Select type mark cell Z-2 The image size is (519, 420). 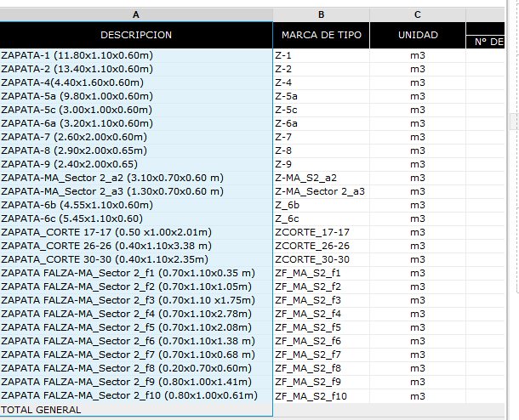point(321,69)
